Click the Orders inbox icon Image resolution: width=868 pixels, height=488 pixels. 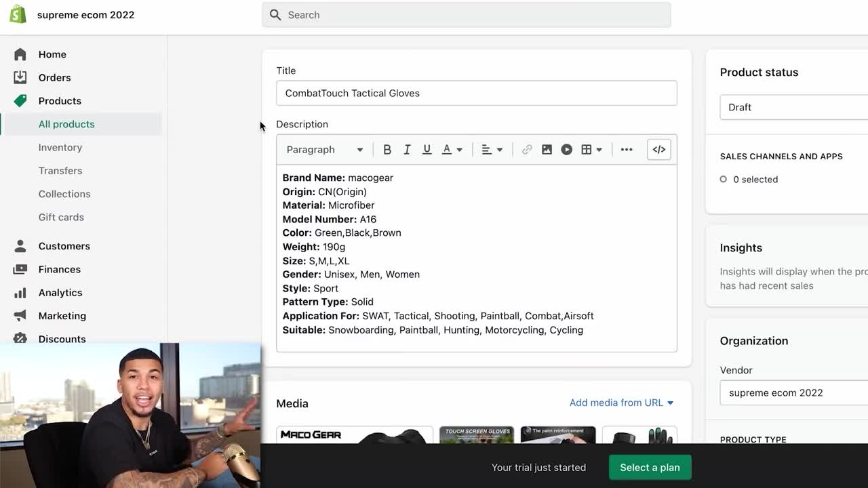[x=20, y=77]
